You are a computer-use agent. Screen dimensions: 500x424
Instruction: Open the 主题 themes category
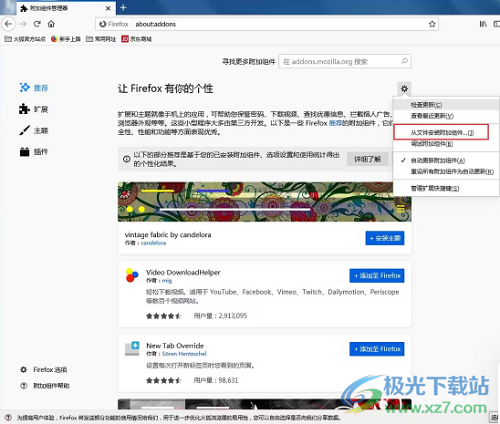pos(34,130)
